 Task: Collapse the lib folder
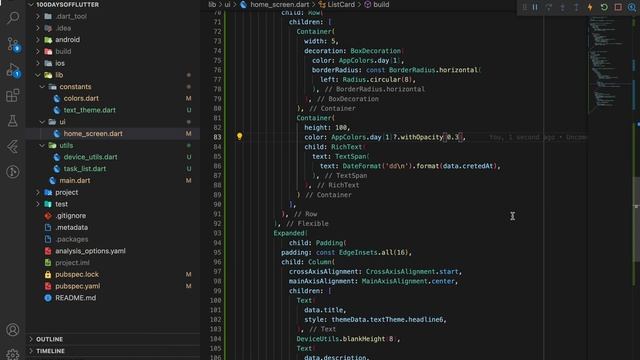coord(38,75)
